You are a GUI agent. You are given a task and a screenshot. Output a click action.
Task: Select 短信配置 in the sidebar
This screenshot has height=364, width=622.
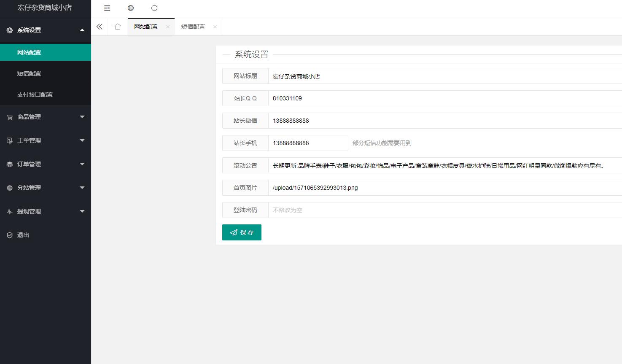(29, 73)
